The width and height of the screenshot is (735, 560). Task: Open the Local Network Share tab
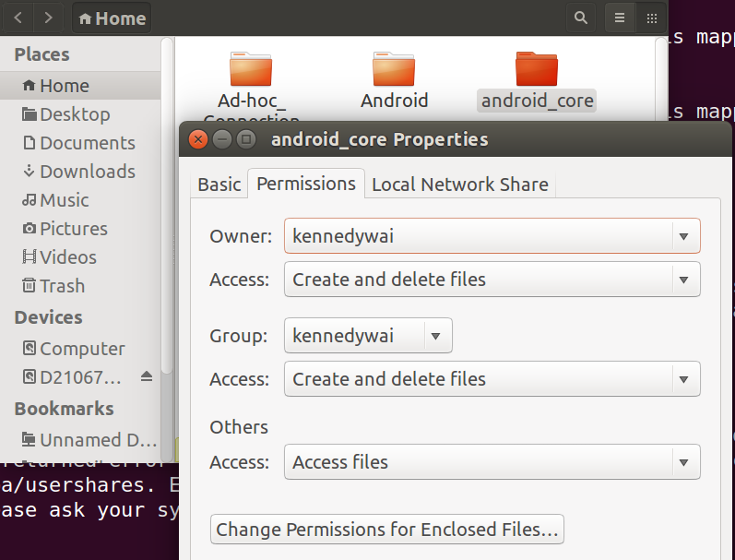[x=459, y=185]
